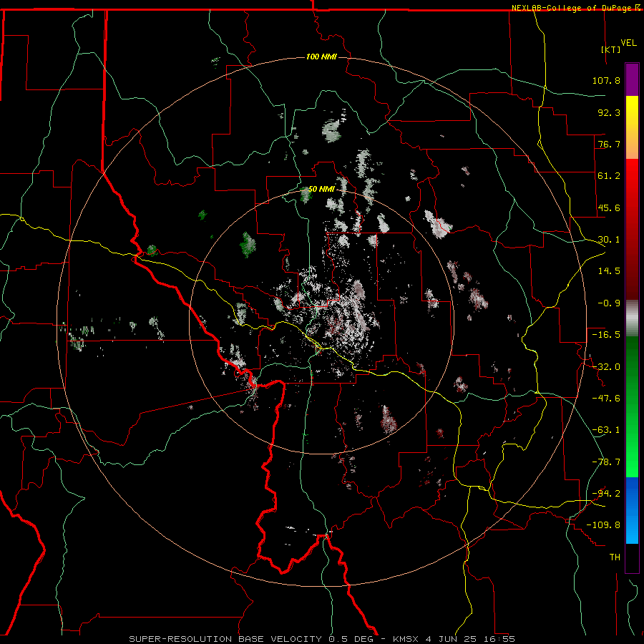Click the VEL legend heading
This screenshot has height=644, width=644.
(x=628, y=43)
